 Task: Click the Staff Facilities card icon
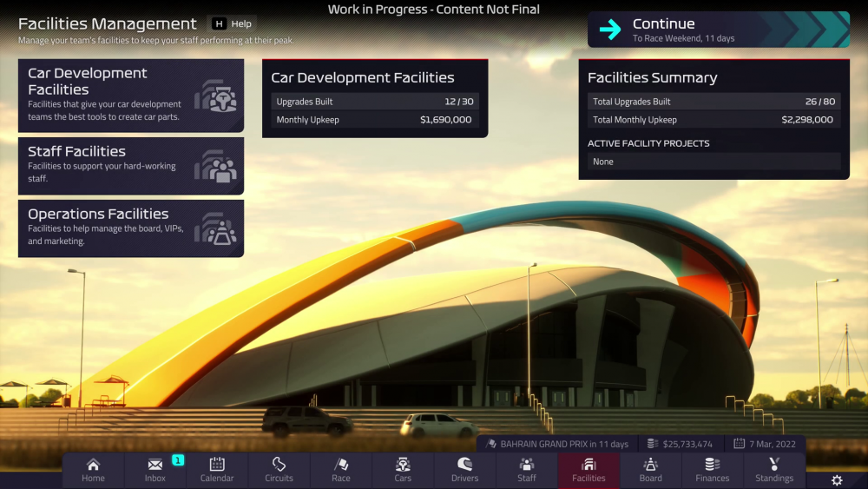pos(216,166)
